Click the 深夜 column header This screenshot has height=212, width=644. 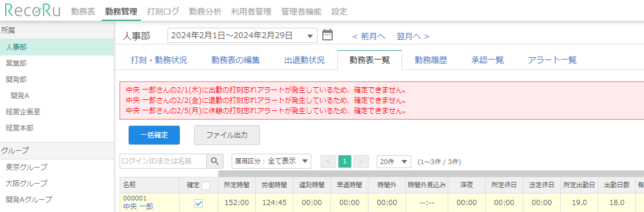(x=467, y=185)
